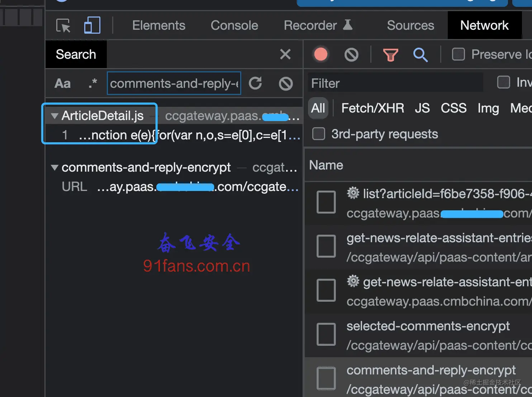The image size is (532, 397).
Task: Tick checkbox beside cmbchina.com get-news-relate request
Action: (326, 290)
